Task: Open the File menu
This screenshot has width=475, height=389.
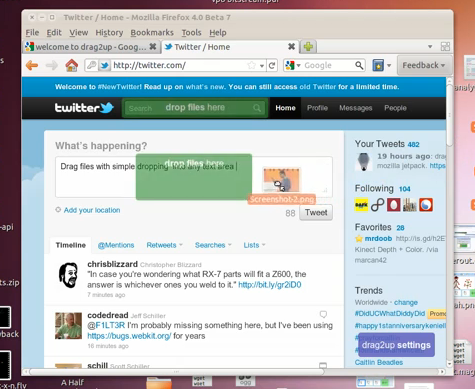Action: coord(32,33)
